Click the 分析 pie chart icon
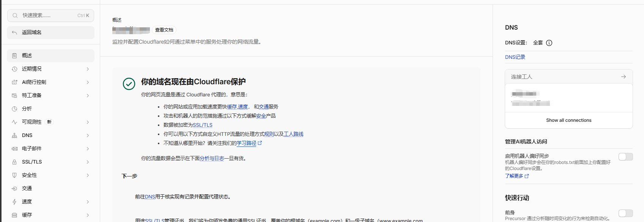644x222 pixels. pos(14,109)
